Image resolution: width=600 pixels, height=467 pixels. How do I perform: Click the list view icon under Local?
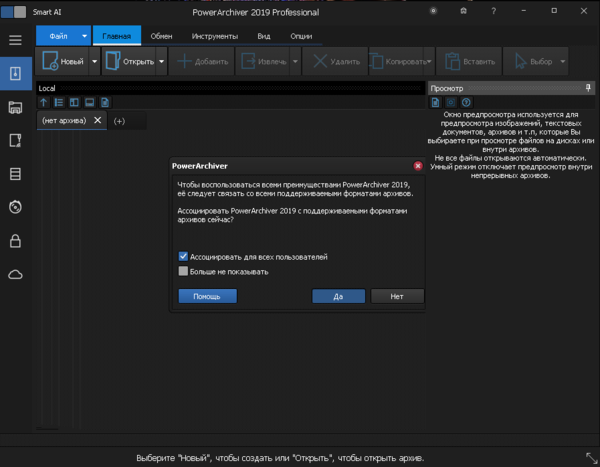59,102
